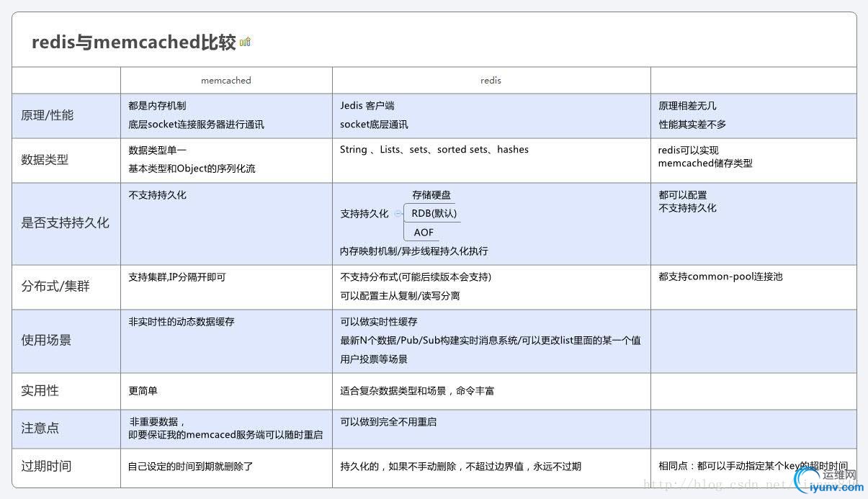Click the text 非实时性的动态数据缓存

click(x=182, y=322)
